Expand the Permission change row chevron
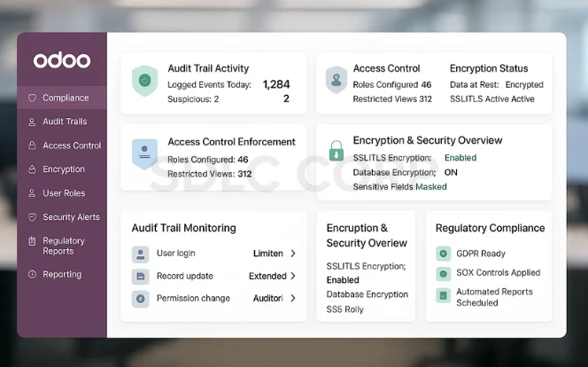 pyautogui.click(x=293, y=298)
